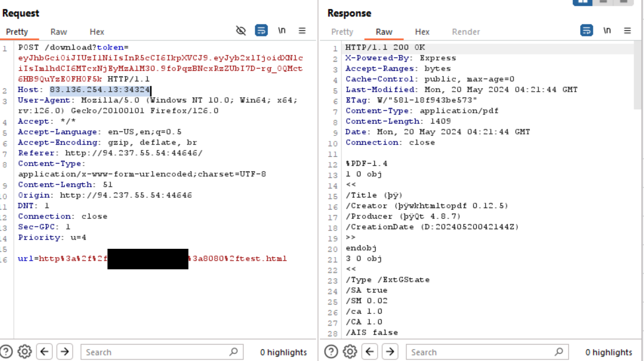The width and height of the screenshot is (644, 361).
Task: Open search settings gear under Response panel
Action: point(350,352)
